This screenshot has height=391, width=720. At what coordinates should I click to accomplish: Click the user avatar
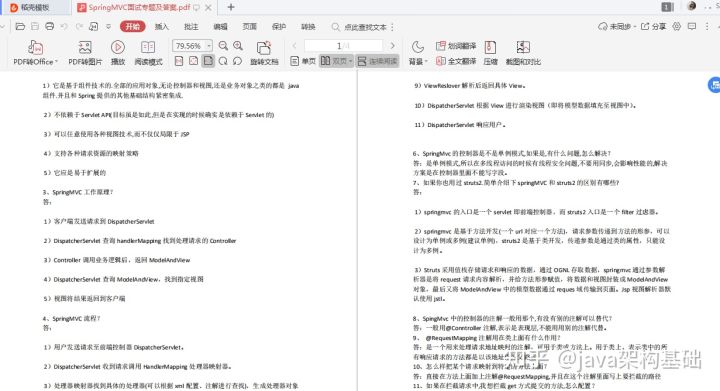pyautogui.click(x=692, y=6)
